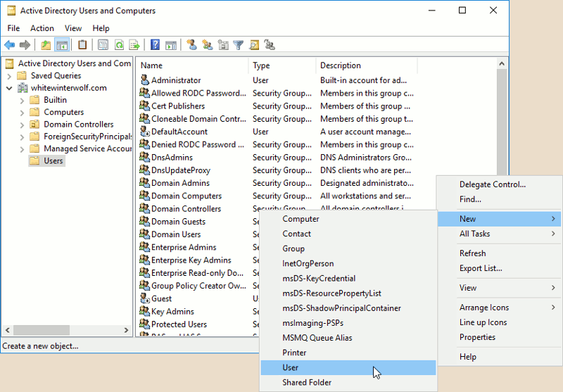The height and width of the screenshot is (392, 563).
Task: Click the tree pane horizontal scrollbar thumb
Action: coord(42,330)
